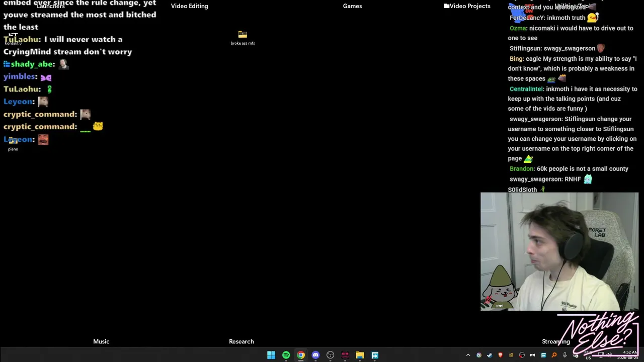The height and width of the screenshot is (362, 644).
Task: Click the M-shaped tray icon
Action: 532,355
